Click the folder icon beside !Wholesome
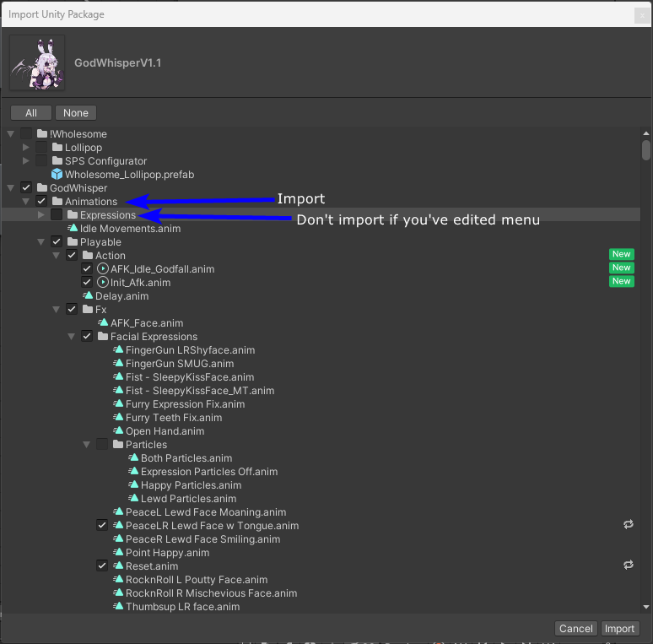Viewport: 653px width, 644px height. [x=41, y=133]
